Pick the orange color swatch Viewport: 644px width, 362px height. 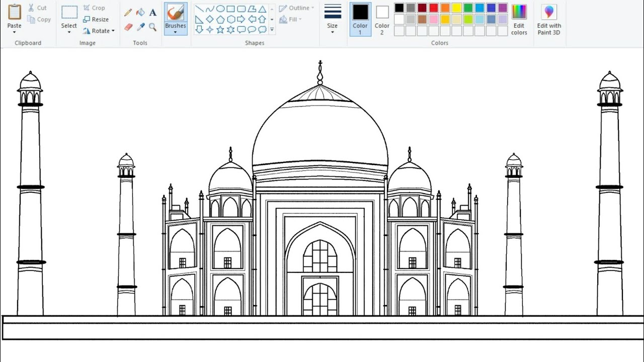(x=445, y=8)
